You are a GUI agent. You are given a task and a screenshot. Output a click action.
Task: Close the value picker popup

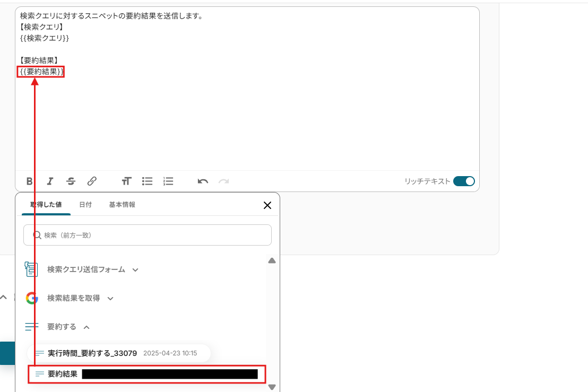tap(267, 205)
